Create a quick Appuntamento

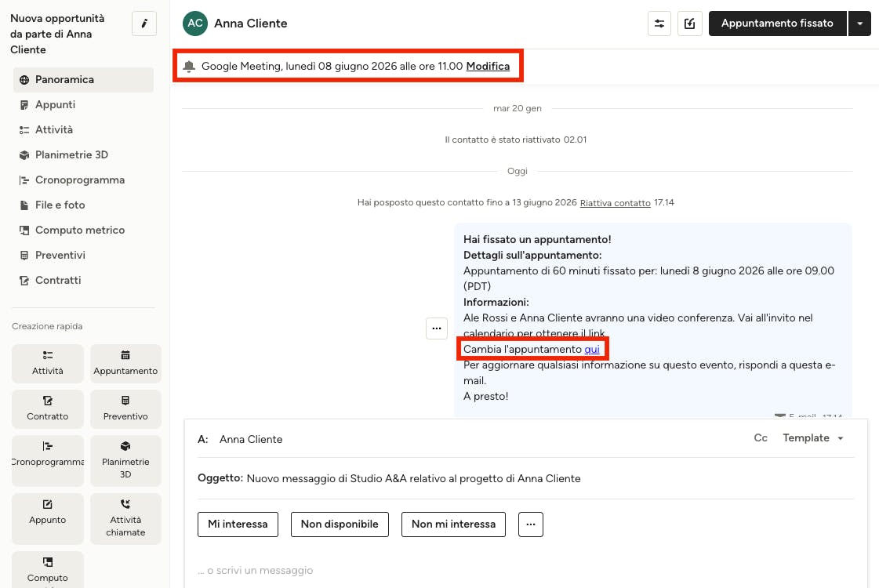click(125, 363)
